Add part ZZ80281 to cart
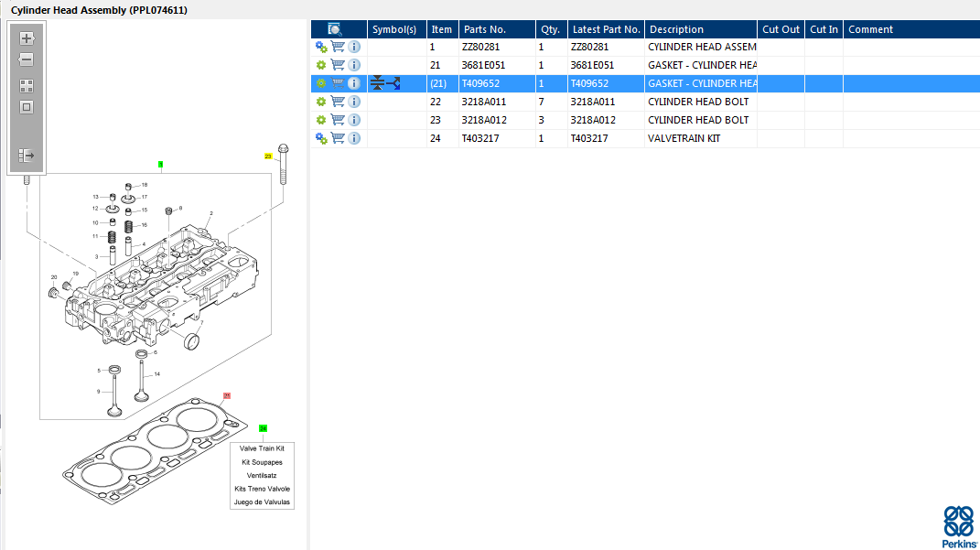980x550 pixels. pyautogui.click(x=338, y=47)
